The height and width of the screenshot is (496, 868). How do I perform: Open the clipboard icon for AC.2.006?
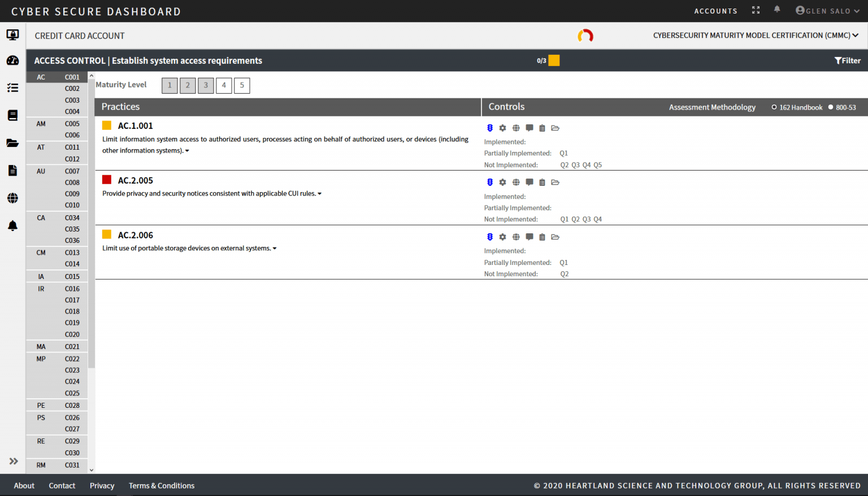(x=542, y=237)
